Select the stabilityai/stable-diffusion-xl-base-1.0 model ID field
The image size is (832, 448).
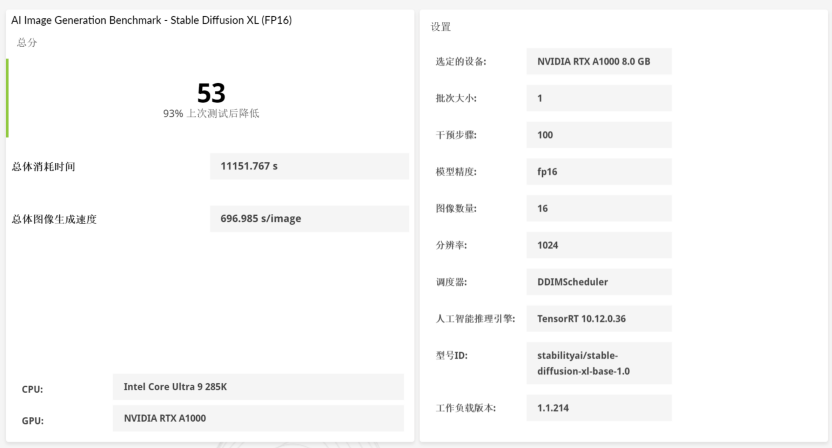[x=598, y=363]
